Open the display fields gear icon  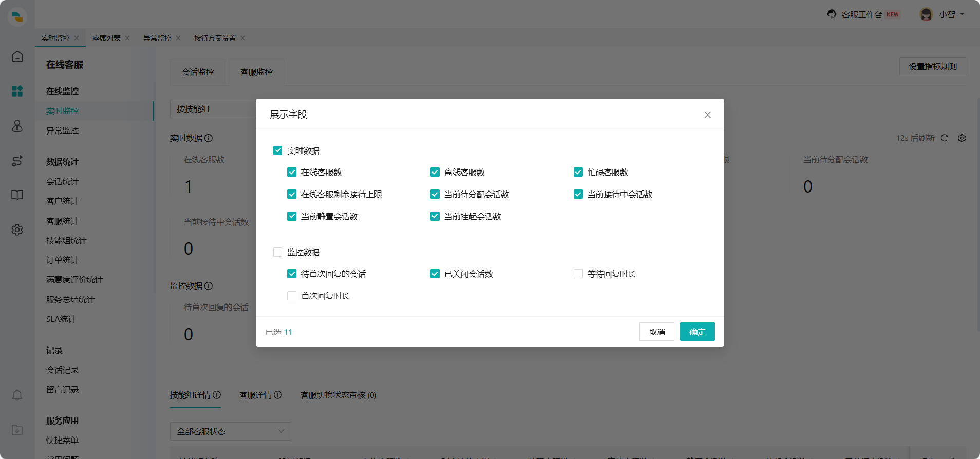tap(962, 138)
